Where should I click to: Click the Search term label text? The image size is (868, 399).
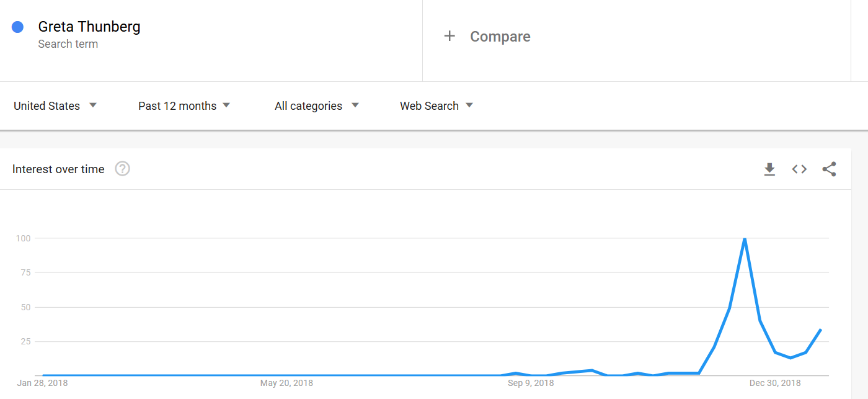68,44
